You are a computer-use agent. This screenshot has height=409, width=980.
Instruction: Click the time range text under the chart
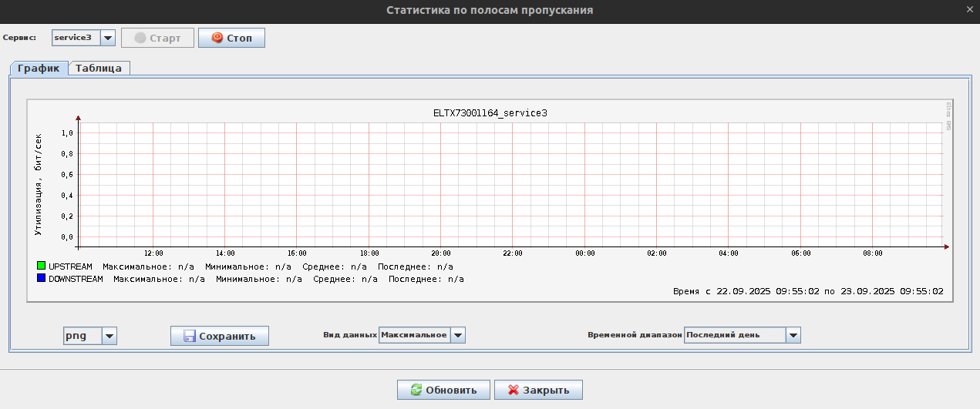coord(809,292)
